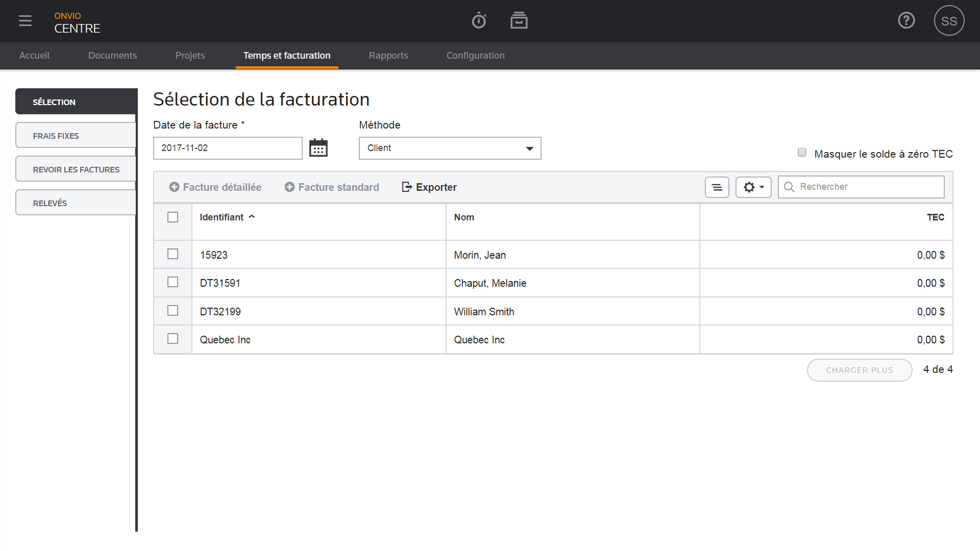980x551 pixels.
Task: Open the calendar date picker icon
Action: (318, 148)
